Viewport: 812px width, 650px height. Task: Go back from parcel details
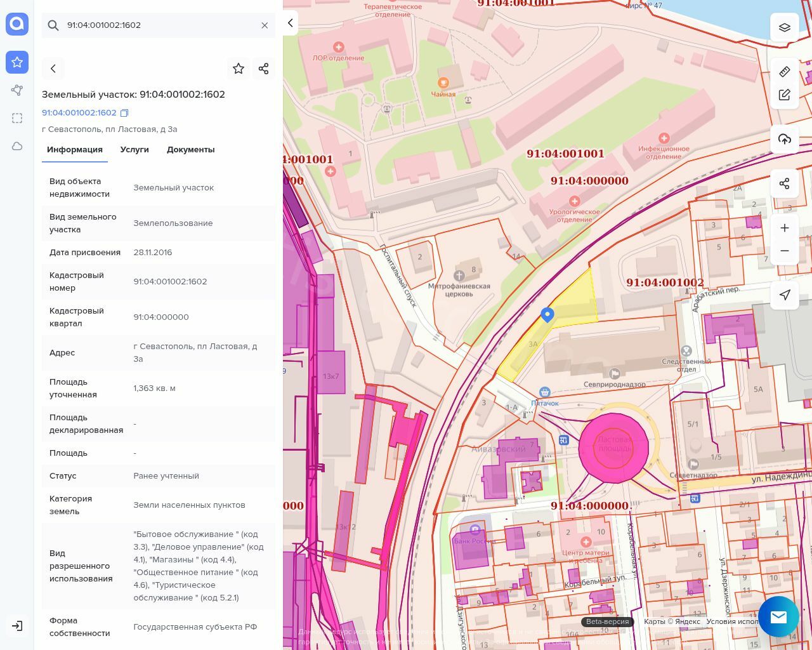[x=53, y=69]
